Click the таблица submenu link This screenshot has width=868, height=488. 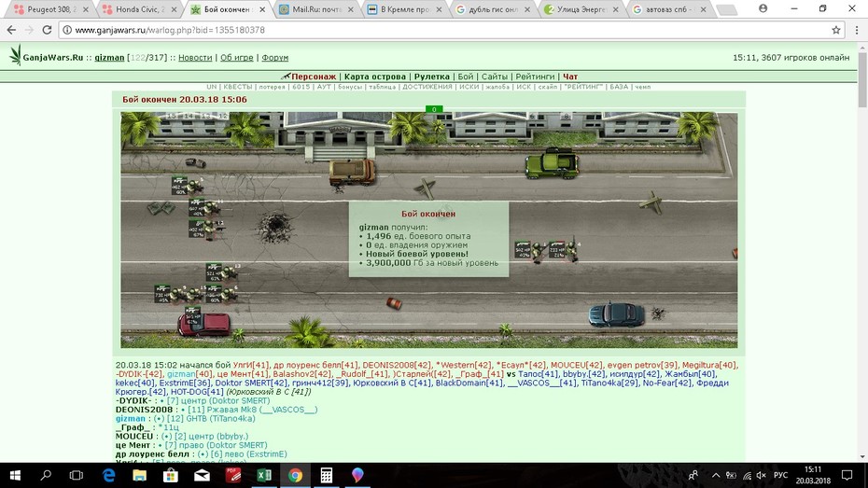click(383, 87)
